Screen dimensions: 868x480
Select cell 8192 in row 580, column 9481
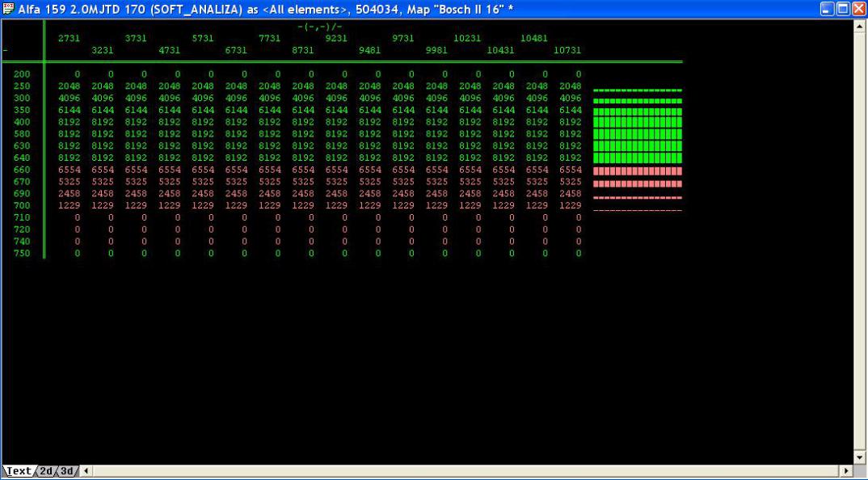click(369, 134)
